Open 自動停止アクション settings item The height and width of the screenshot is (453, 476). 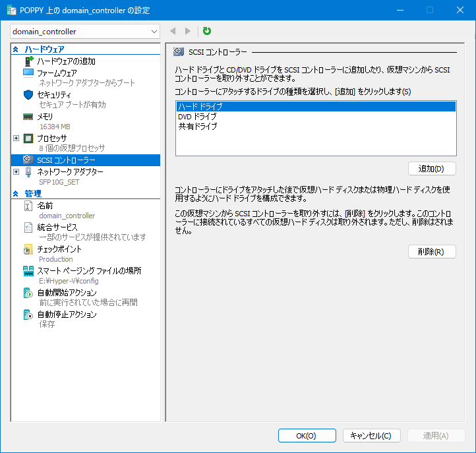(67, 315)
